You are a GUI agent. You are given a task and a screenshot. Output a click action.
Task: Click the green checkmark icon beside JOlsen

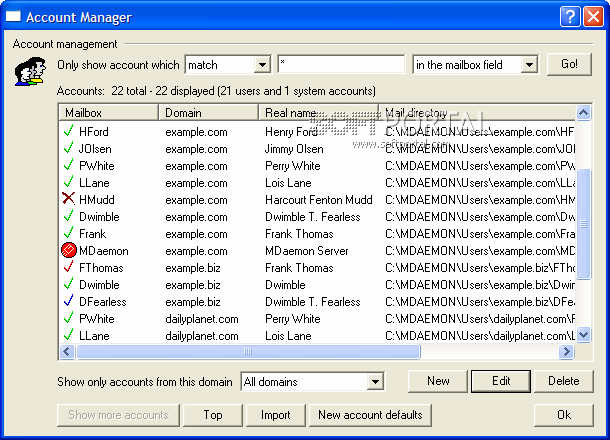pyautogui.click(x=68, y=148)
